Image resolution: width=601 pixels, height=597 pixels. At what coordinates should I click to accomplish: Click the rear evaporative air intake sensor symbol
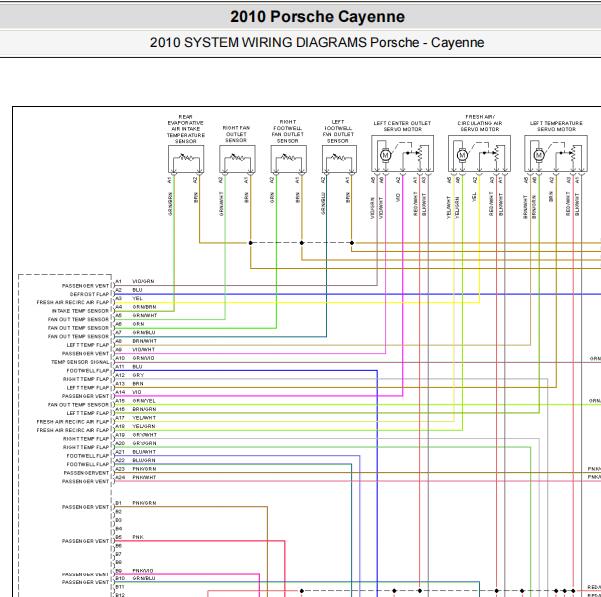(186, 159)
